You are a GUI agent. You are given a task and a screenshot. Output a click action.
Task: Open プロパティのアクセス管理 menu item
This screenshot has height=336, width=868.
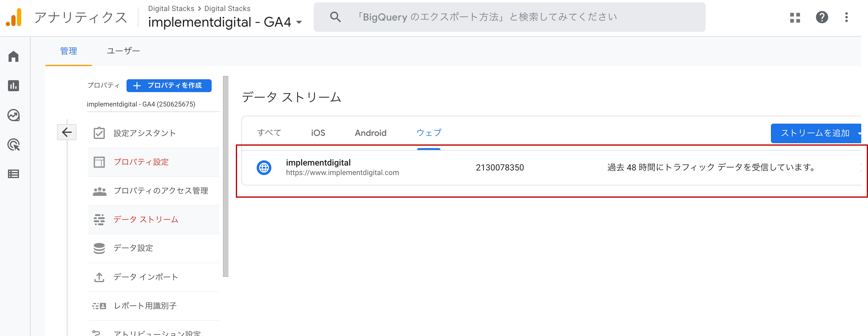tap(154, 191)
